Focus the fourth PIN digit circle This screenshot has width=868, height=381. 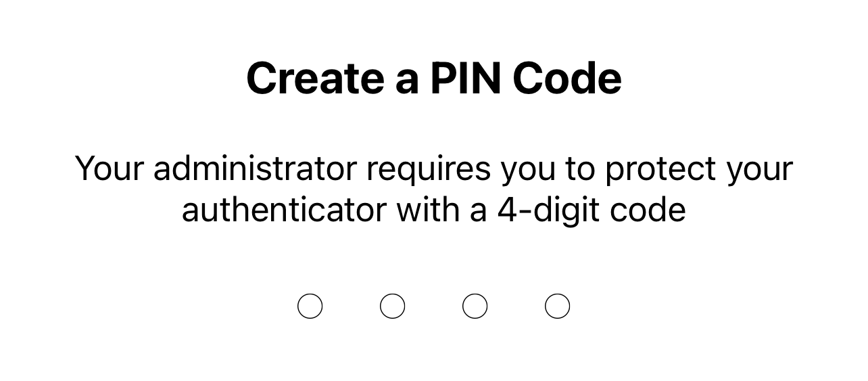[558, 307]
